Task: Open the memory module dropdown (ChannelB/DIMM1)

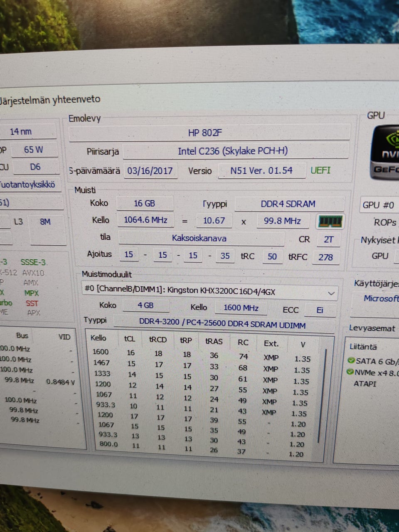Action: [x=209, y=291]
